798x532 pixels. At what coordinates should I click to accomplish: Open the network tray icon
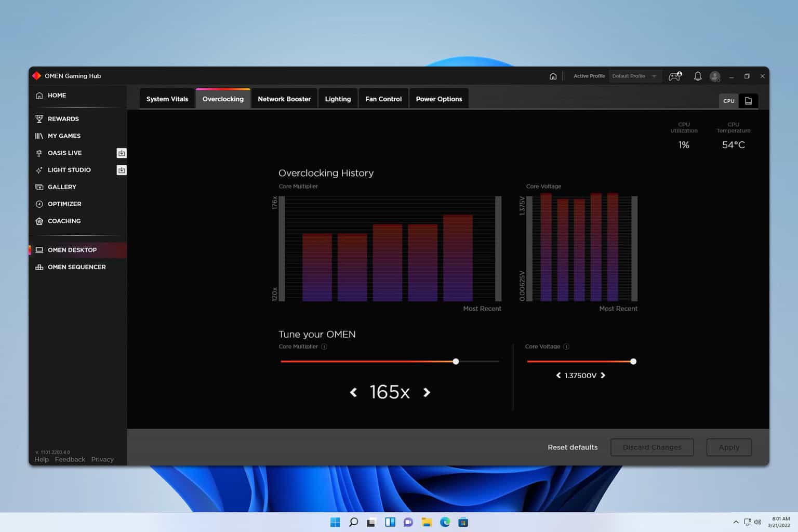point(747,522)
